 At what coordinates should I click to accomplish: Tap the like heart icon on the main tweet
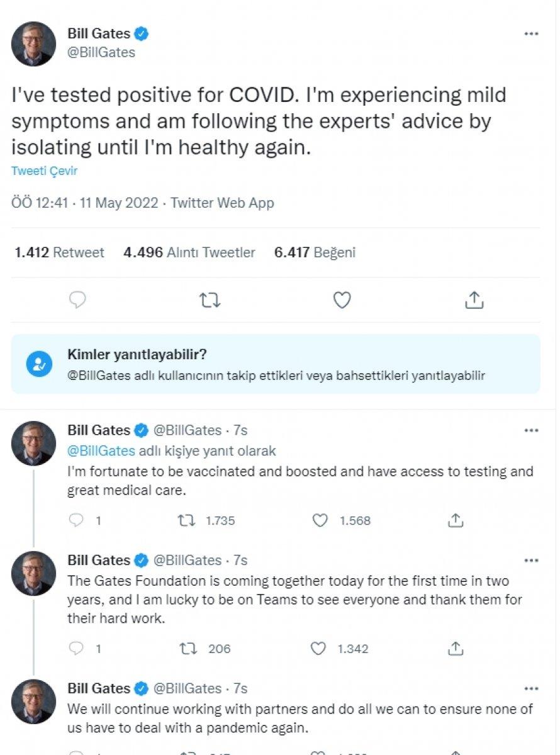point(342,300)
